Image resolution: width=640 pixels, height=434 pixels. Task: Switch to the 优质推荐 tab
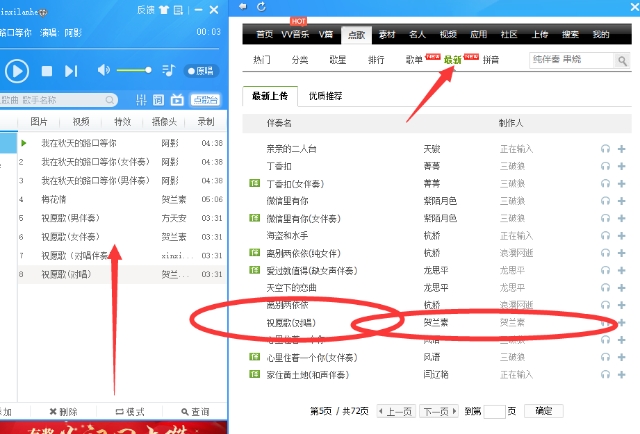coord(325,97)
